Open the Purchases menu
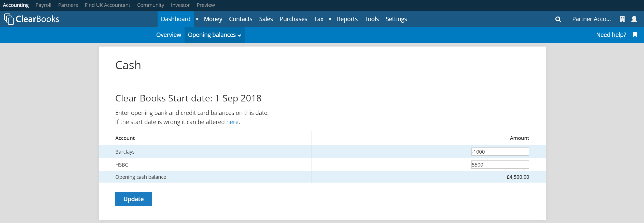Screen dimensions: 644x223 tap(293, 19)
